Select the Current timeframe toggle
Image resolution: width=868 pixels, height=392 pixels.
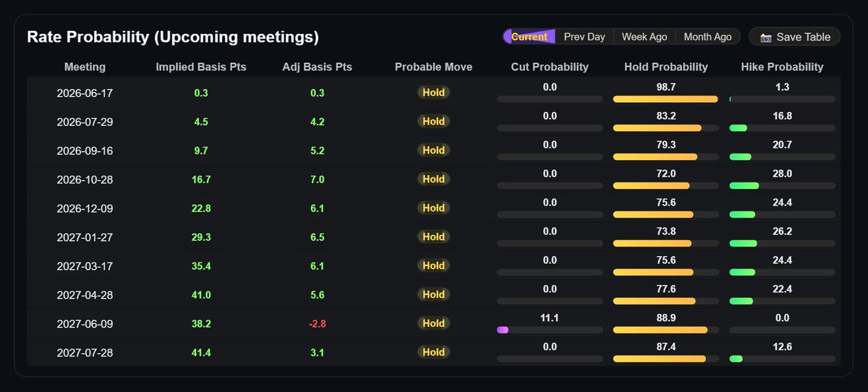tap(529, 37)
